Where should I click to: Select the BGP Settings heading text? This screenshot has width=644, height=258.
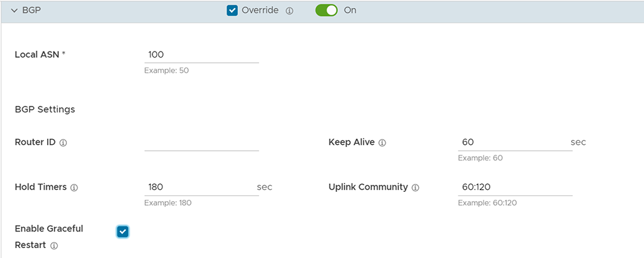[45, 110]
